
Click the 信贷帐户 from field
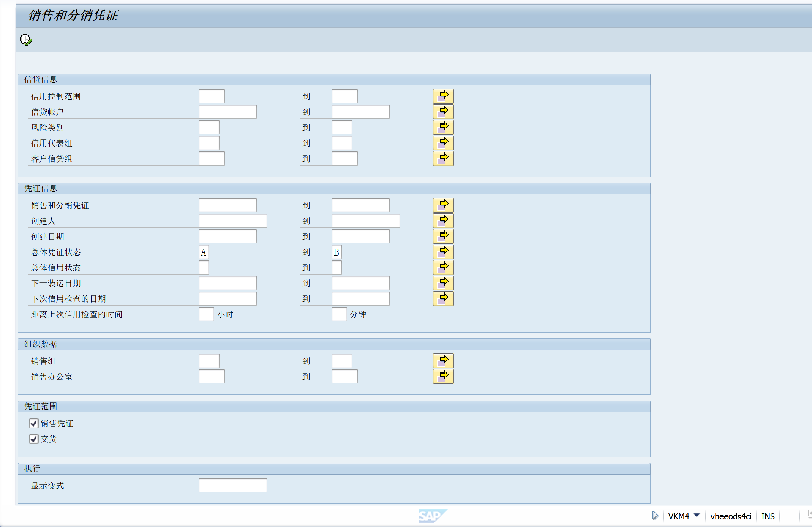click(x=227, y=112)
